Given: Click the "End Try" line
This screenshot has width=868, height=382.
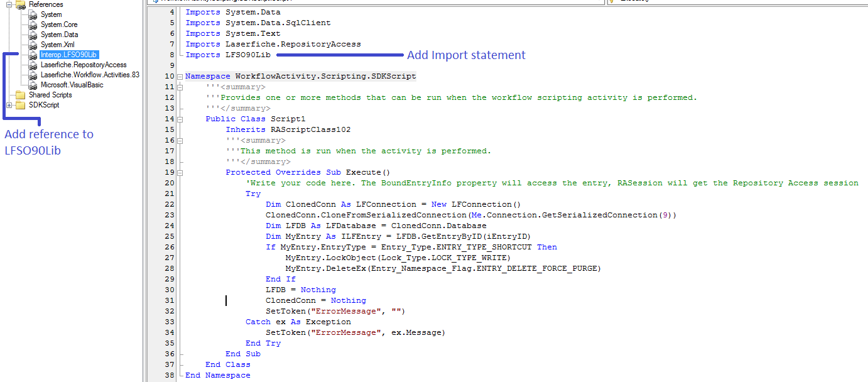Looking at the screenshot, I should click(263, 344).
